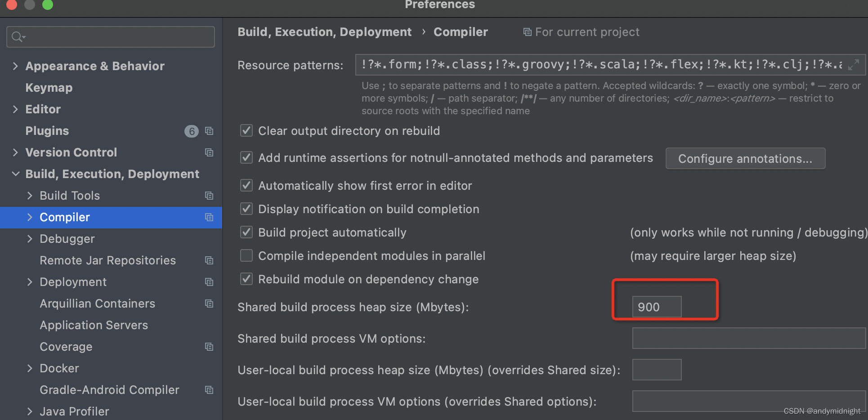The image size is (868, 420).
Task: Click the project-settings icon beside Gradle-Android Compiler
Action: pos(209,390)
